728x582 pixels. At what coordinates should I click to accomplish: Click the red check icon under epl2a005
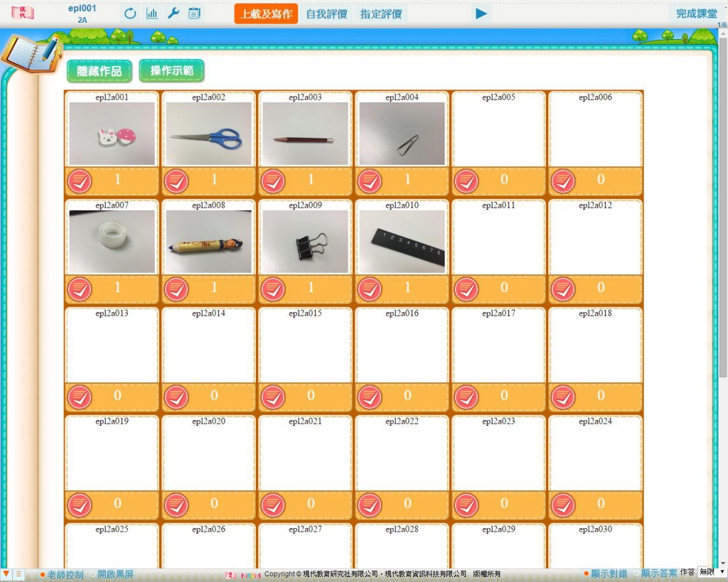point(466,181)
